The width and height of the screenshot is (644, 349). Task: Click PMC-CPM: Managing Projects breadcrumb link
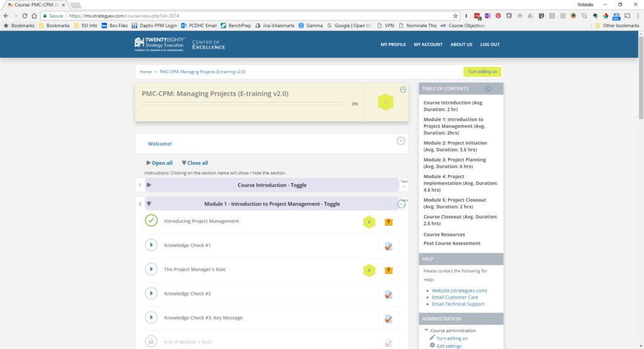tap(203, 72)
